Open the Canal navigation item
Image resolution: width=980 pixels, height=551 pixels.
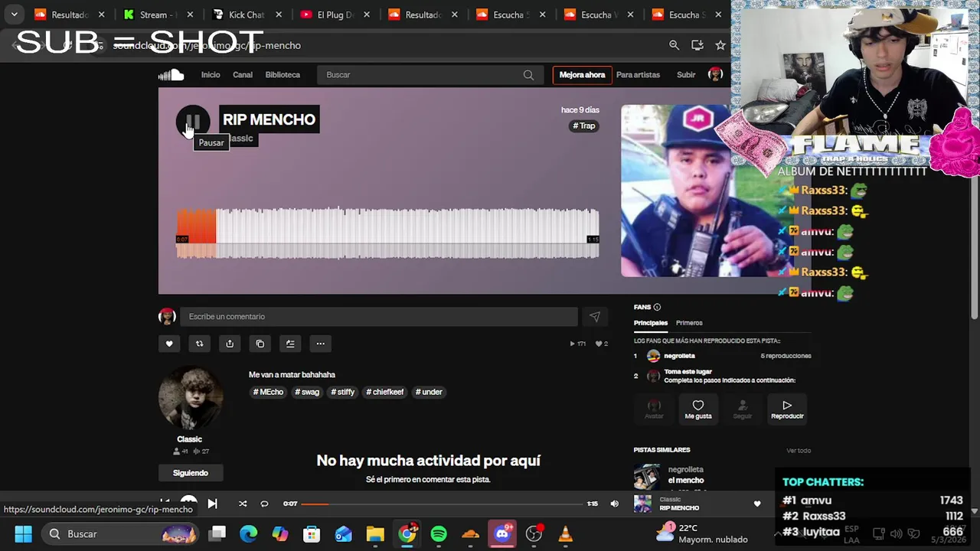(243, 75)
